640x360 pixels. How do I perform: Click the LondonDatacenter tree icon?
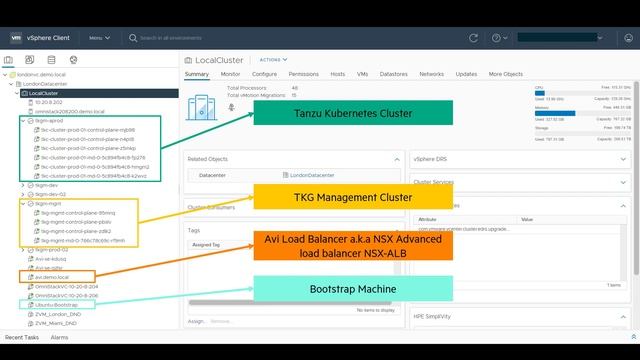(x=18, y=84)
